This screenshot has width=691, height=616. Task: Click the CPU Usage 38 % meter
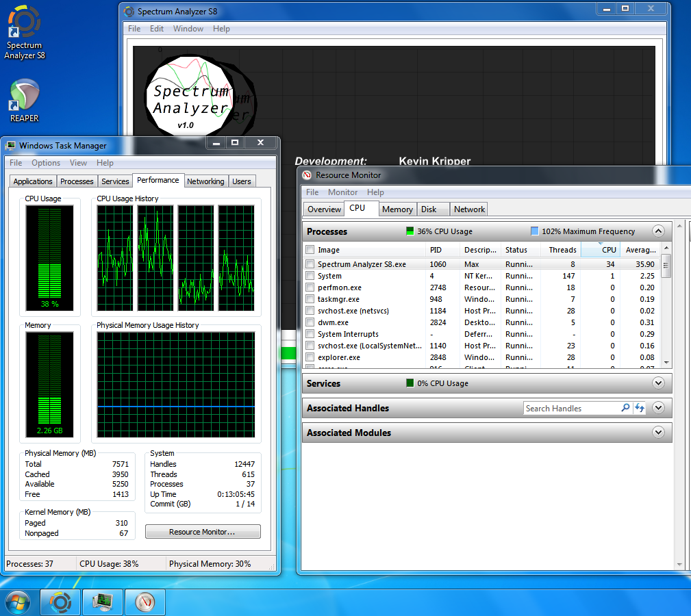click(x=49, y=258)
